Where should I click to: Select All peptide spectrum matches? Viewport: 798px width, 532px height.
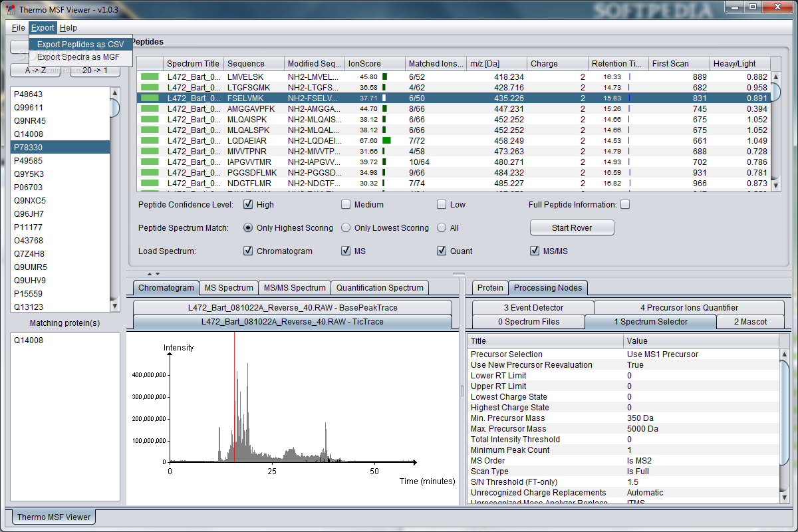point(442,228)
